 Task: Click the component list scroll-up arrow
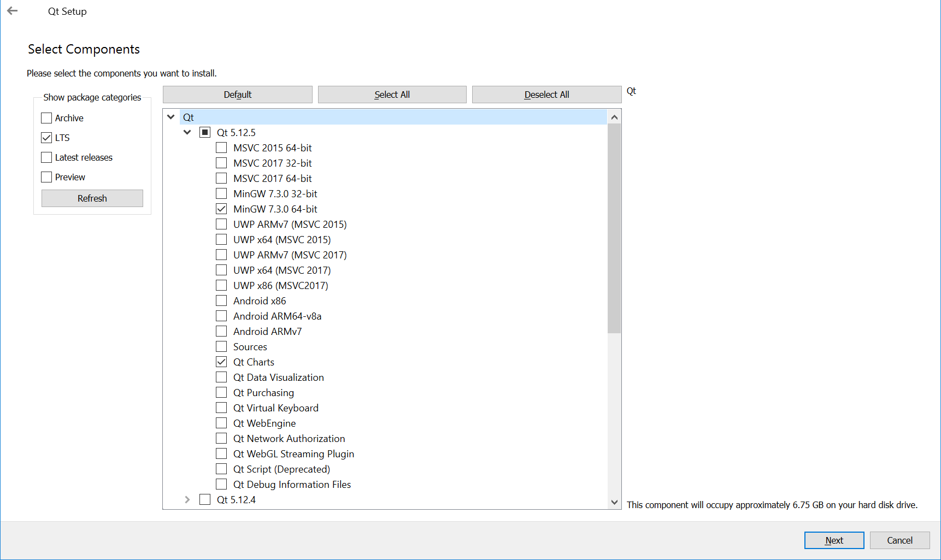[x=614, y=117]
